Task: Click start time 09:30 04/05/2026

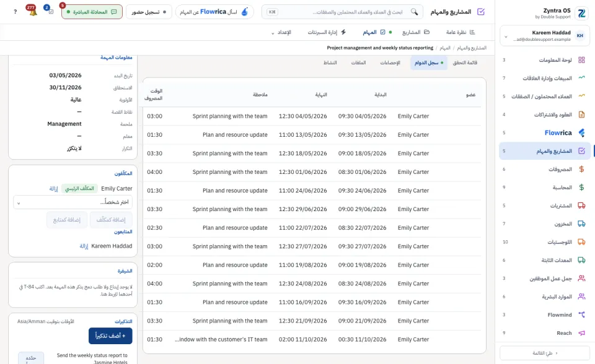Action: (x=362, y=116)
